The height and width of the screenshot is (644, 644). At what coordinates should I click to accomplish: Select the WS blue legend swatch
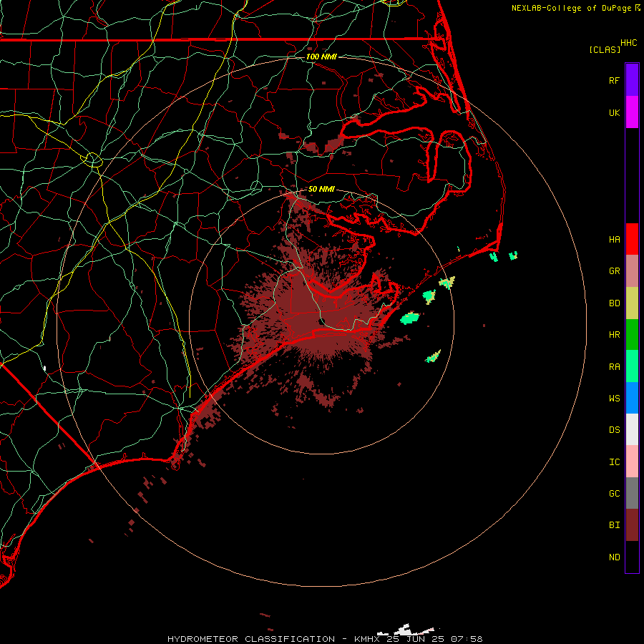[632, 398]
